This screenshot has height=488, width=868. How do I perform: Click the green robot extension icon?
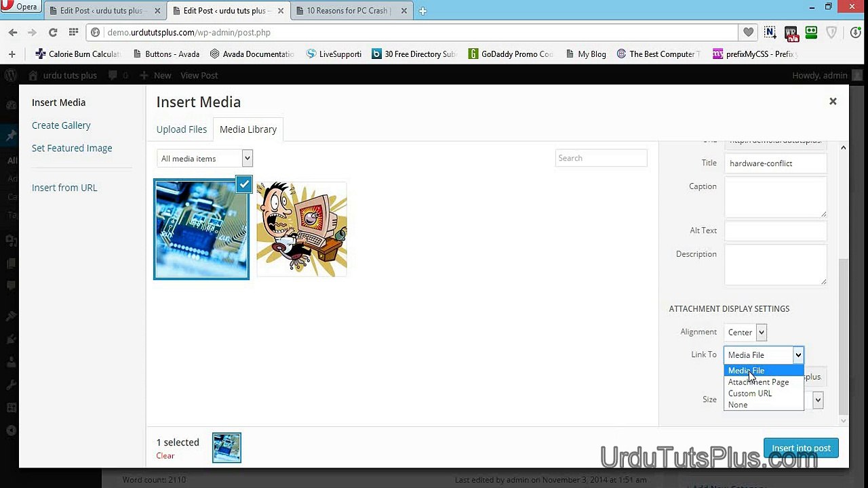pos(811,32)
